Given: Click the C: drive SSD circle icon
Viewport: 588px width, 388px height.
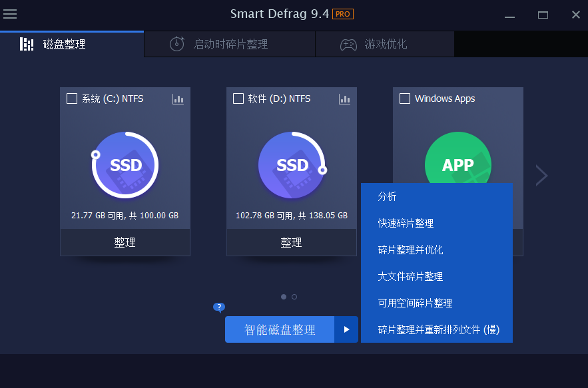Looking at the screenshot, I should (125, 165).
